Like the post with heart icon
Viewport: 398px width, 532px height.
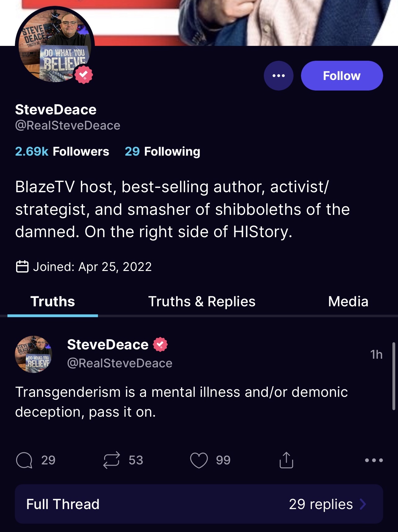pyautogui.click(x=199, y=460)
